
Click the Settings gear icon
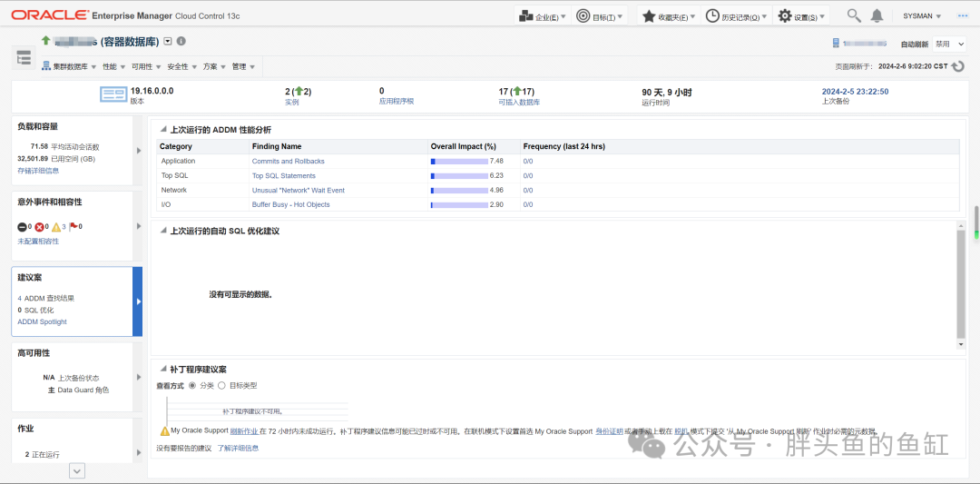[785, 16]
